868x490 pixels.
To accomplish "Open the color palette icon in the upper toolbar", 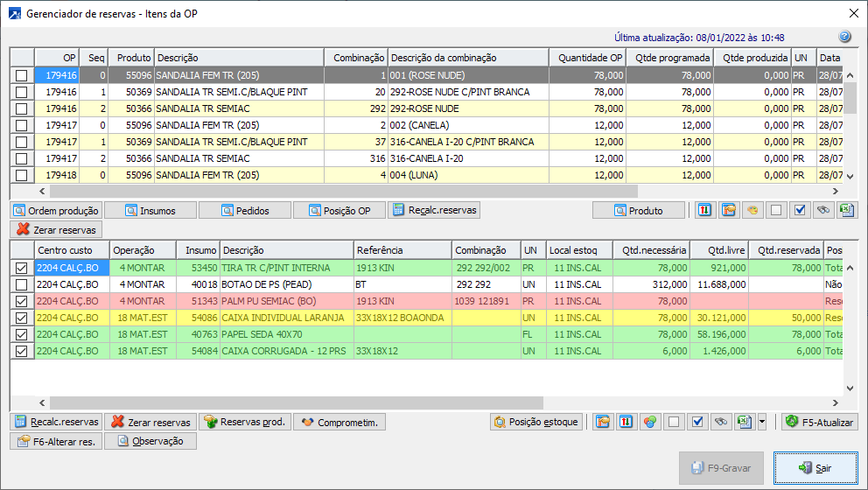I will (752, 210).
